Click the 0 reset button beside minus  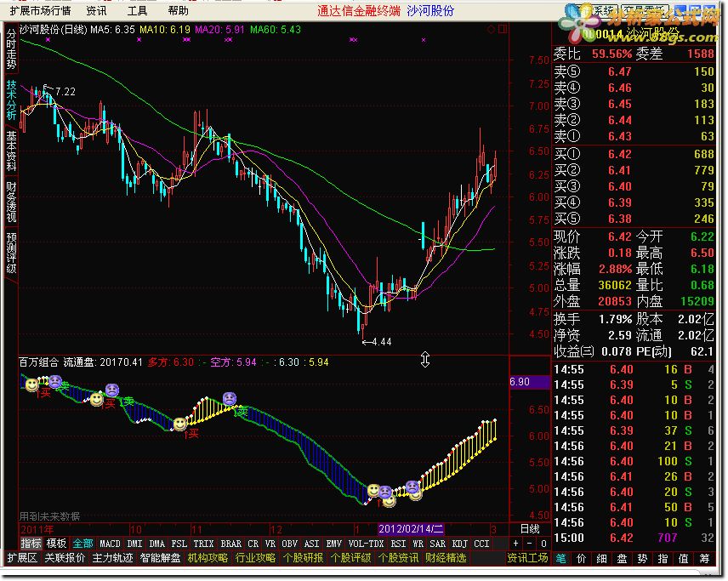543,544
